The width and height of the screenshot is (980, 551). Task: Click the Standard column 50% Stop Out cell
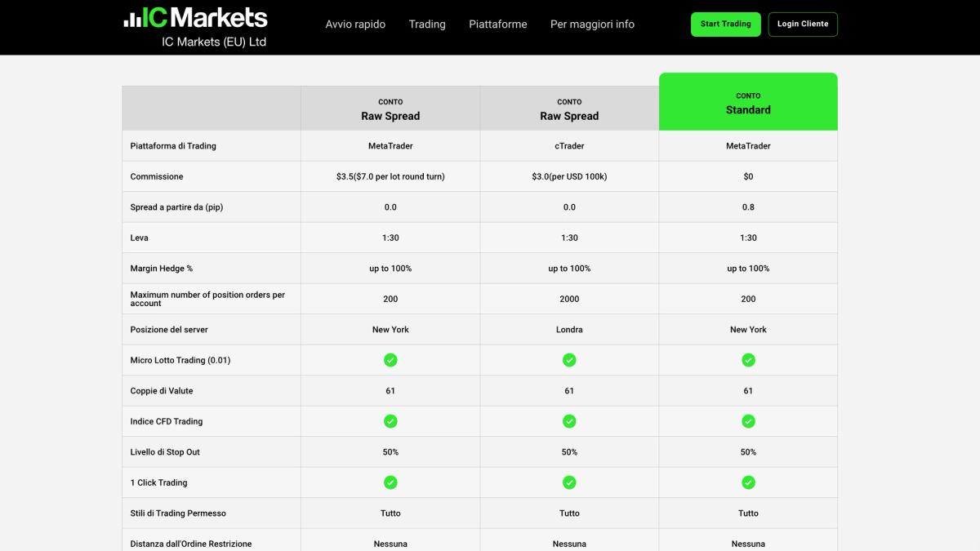tap(748, 452)
